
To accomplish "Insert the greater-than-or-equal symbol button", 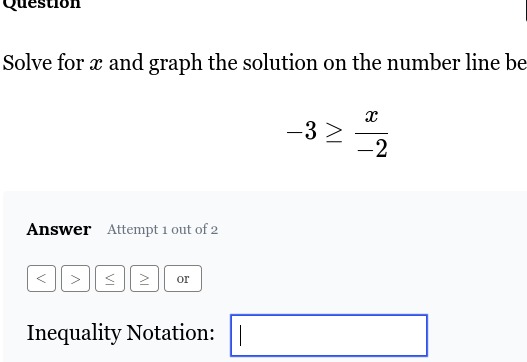I will coord(144,278).
